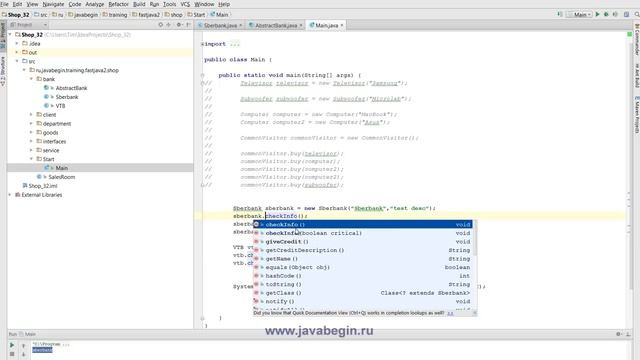The width and height of the screenshot is (640, 360).
Task: Open the Build menu
Action: [139, 4]
